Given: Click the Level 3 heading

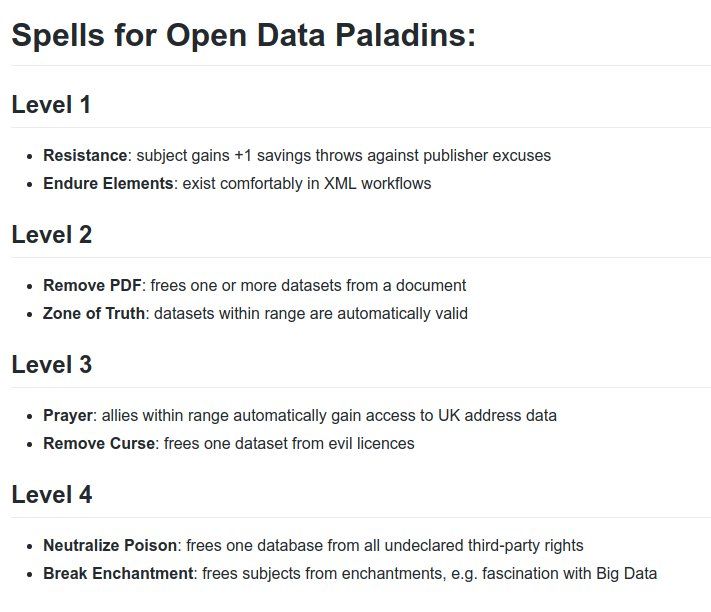Looking at the screenshot, I should (x=52, y=364).
